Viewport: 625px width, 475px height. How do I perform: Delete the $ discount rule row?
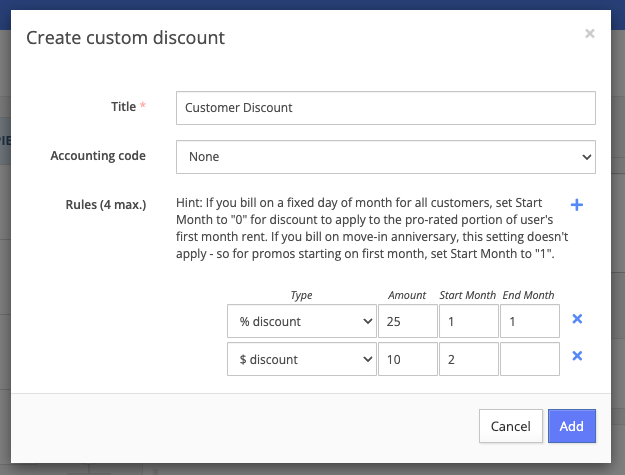pos(577,356)
